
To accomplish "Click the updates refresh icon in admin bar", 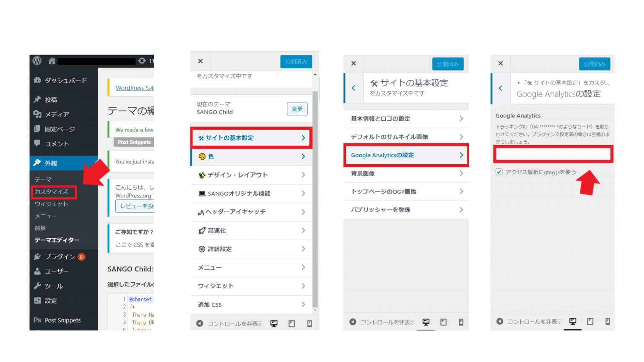I will pyautogui.click(x=142, y=61).
